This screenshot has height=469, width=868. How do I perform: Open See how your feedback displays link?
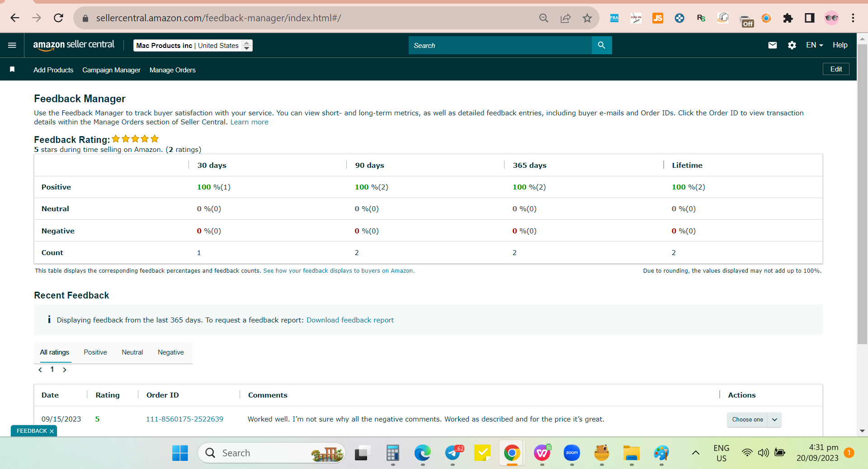click(x=339, y=271)
